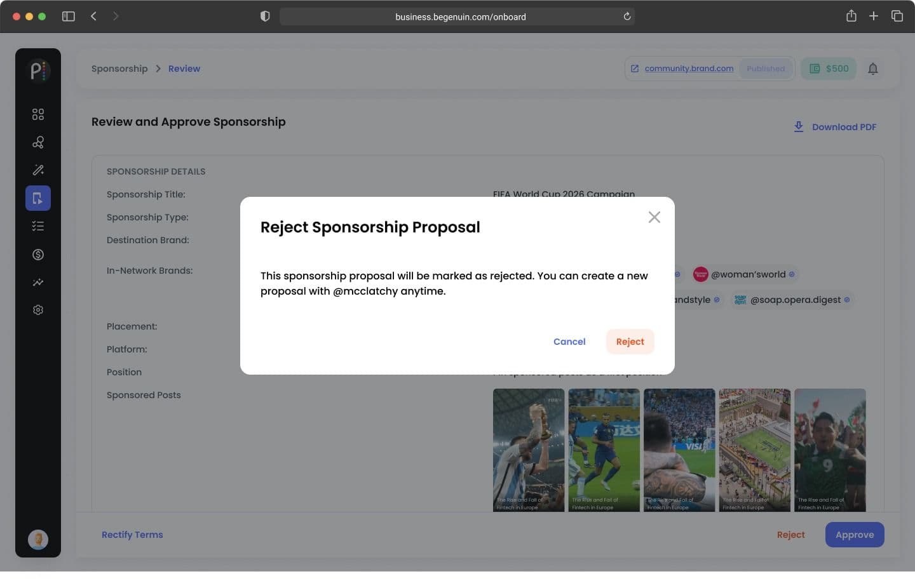Click the "Reject Sponsorship Proposal" dialog title
The width and height of the screenshot is (915, 588).
click(370, 227)
